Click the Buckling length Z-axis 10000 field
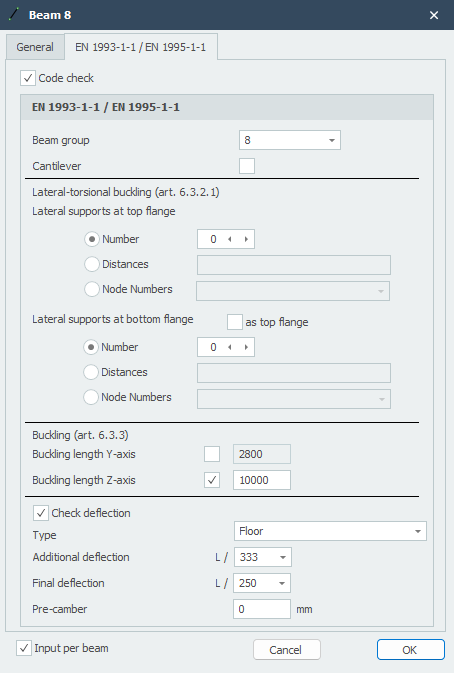This screenshot has width=454, height=673. [262, 480]
